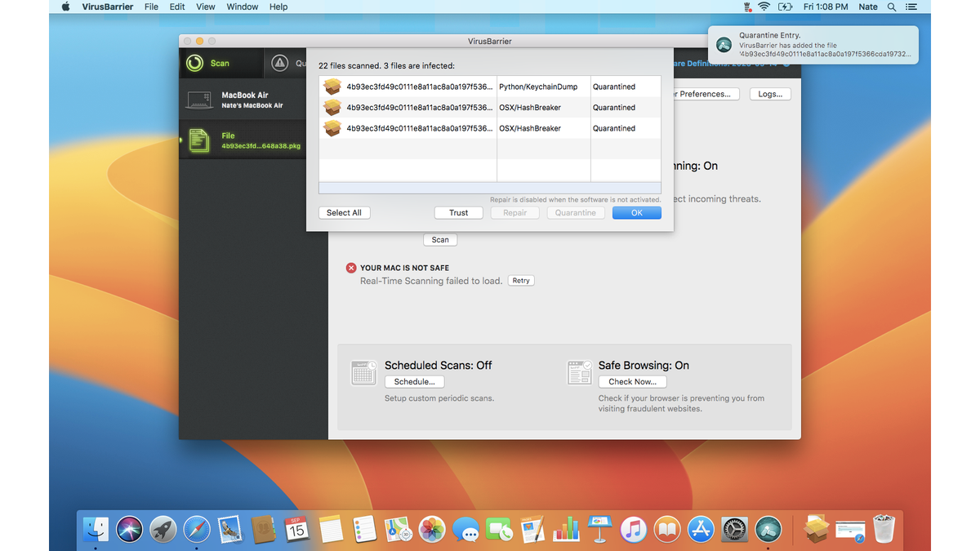Open the Logs window

click(x=768, y=93)
